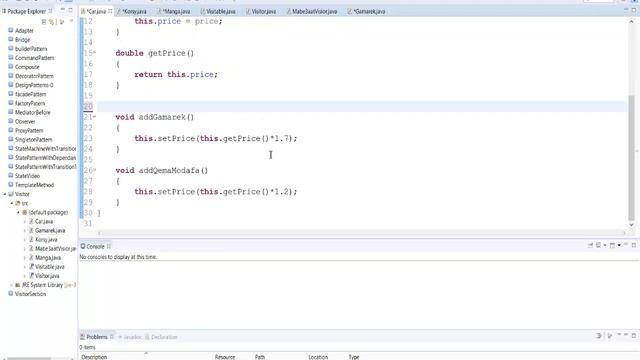
Task: Click the Open Console icon
Action: 612,245
